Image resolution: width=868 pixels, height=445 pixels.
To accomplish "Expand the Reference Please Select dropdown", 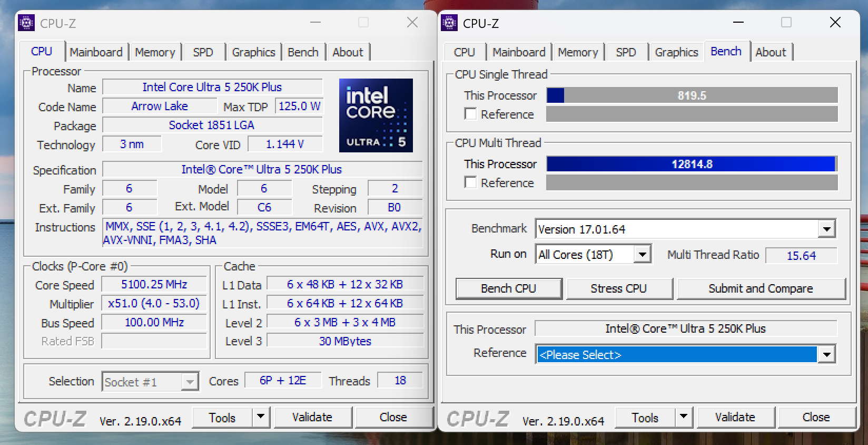I will [826, 354].
